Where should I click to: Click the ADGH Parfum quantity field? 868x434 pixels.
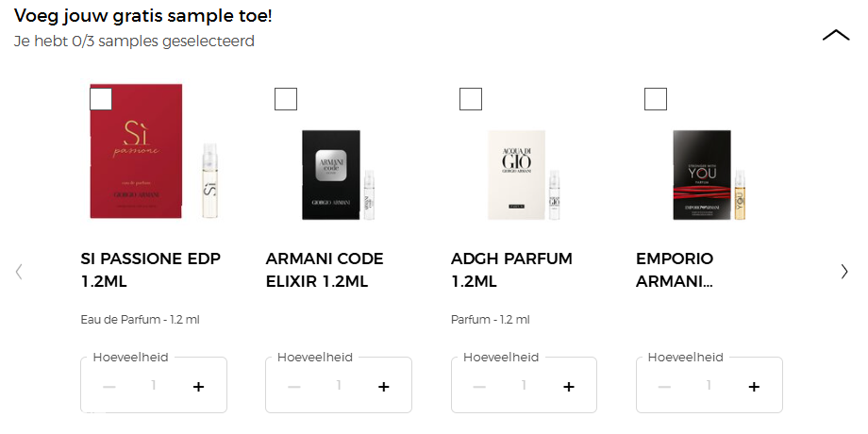(x=525, y=386)
